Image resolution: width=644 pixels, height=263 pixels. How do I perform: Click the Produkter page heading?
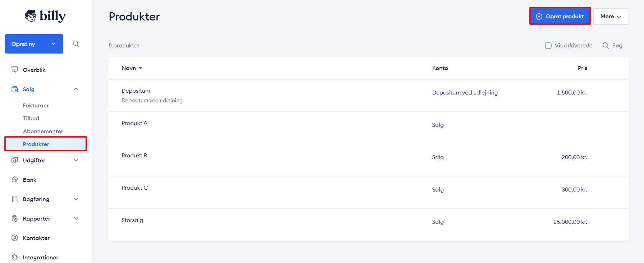(134, 17)
